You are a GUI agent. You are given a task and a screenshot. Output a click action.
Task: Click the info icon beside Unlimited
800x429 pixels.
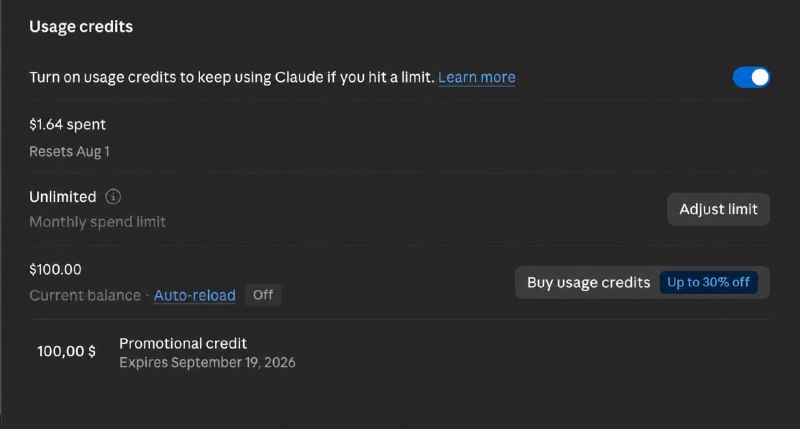pyautogui.click(x=113, y=197)
